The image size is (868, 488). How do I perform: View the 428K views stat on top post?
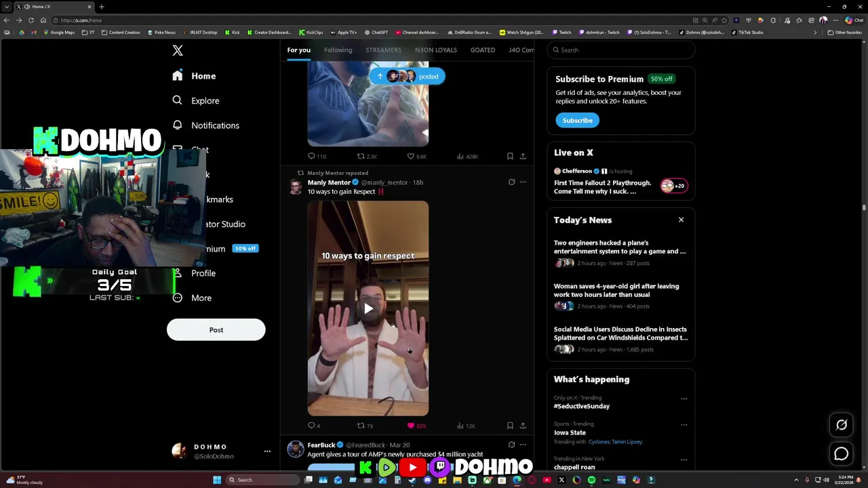467,156
